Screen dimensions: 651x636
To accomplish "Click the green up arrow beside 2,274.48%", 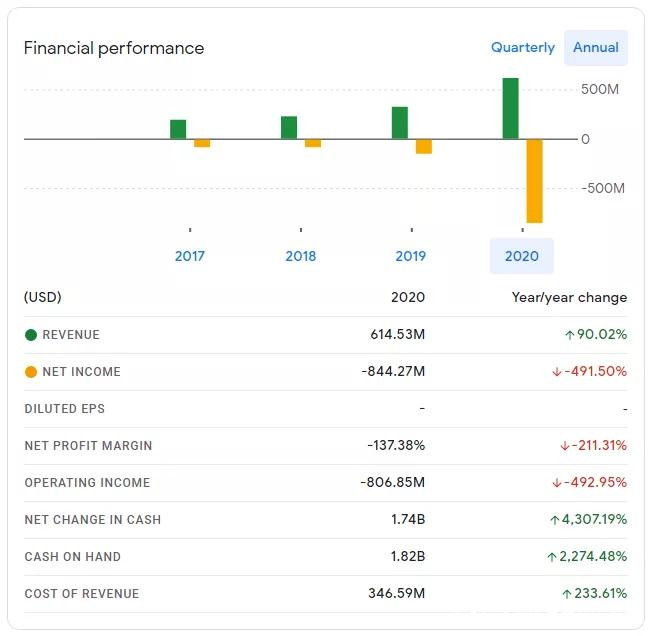I will (551, 557).
